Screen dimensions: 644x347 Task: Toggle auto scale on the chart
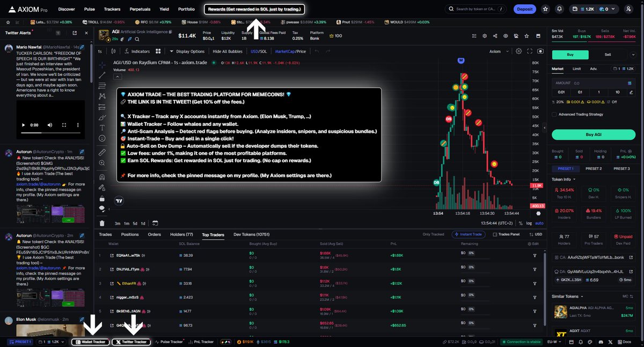click(x=539, y=223)
